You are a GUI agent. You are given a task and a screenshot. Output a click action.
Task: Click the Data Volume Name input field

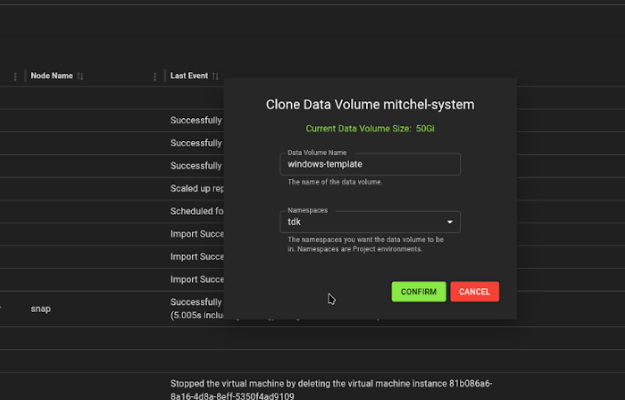(x=370, y=164)
